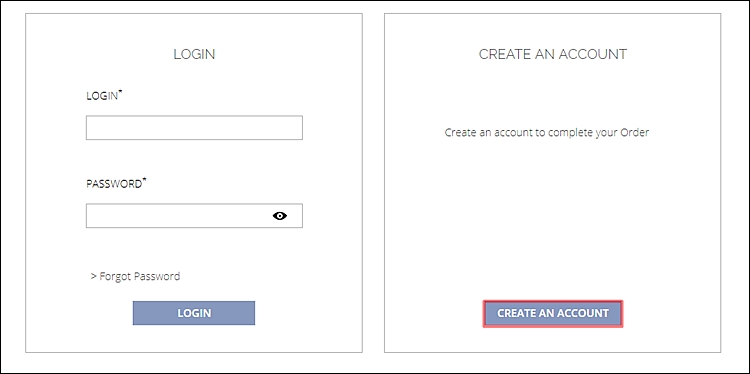Click empty area of Create Account panel
Image resolution: width=750 pixels, height=374 pixels.
tap(552, 215)
